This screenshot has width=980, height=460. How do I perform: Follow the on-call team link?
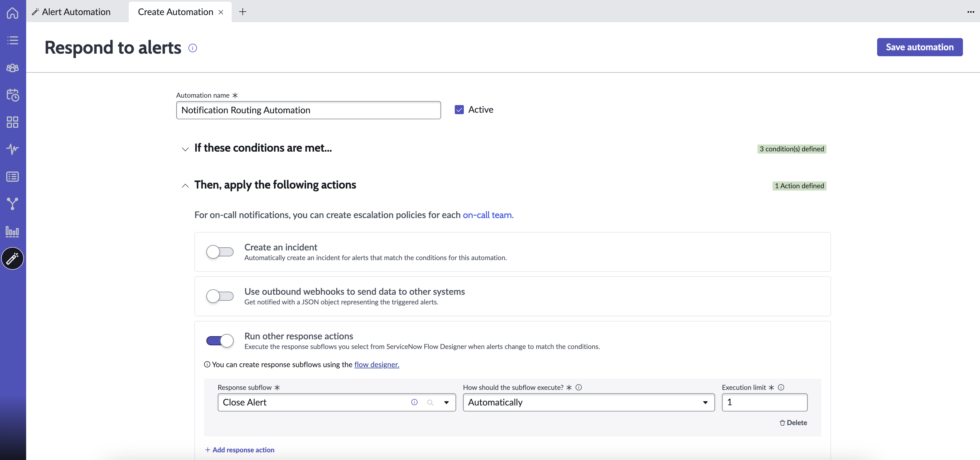tap(488, 215)
